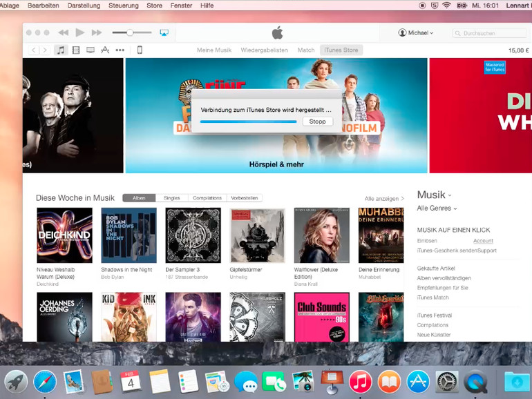
Task: Click the rewind playback button
Action: (64, 32)
